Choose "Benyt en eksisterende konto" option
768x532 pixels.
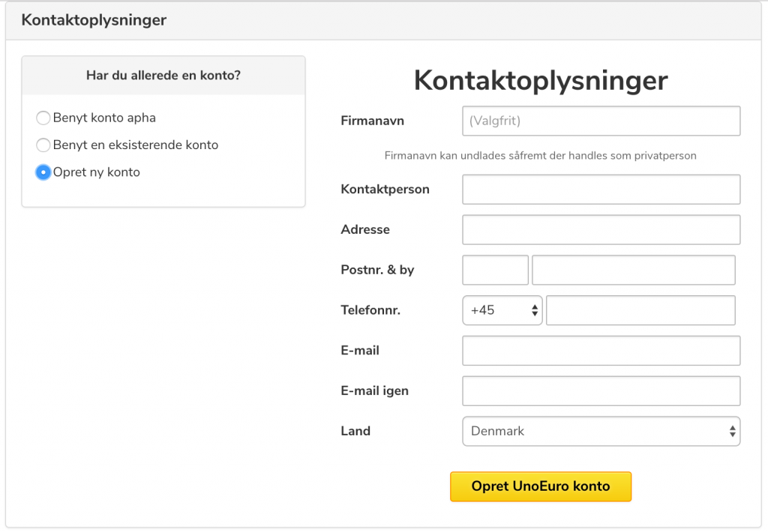coord(43,145)
